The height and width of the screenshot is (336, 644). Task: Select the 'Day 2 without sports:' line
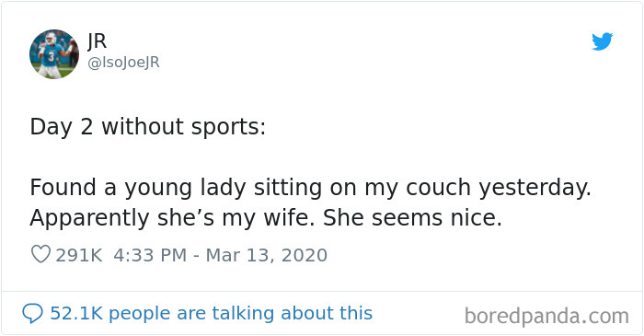coord(148,127)
